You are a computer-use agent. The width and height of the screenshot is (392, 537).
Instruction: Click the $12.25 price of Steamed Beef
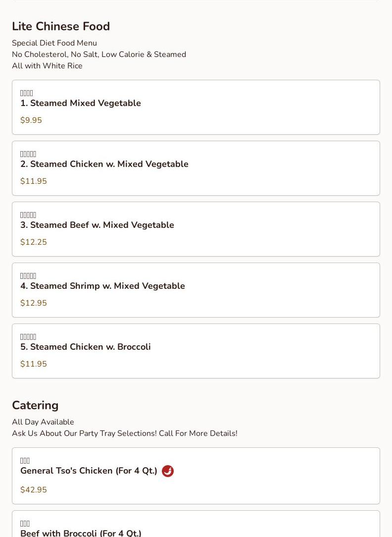tap(34, 242)
